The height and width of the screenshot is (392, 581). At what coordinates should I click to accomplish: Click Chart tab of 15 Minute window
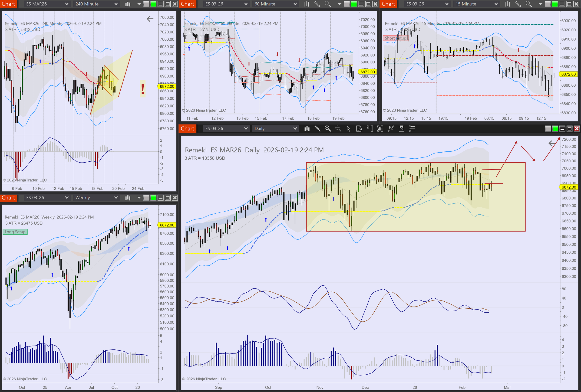click(388, 4)
